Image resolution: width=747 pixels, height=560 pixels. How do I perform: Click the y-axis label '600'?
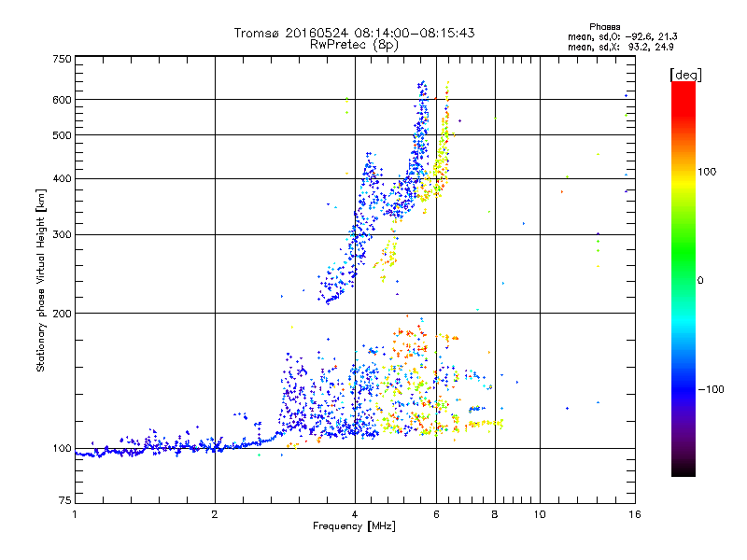click(62, 100)
